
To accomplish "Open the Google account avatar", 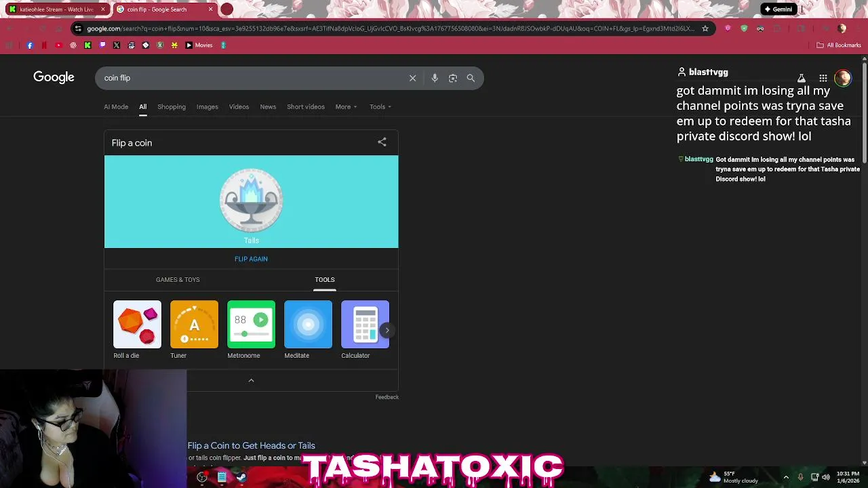I will click(x=843, y=78).
